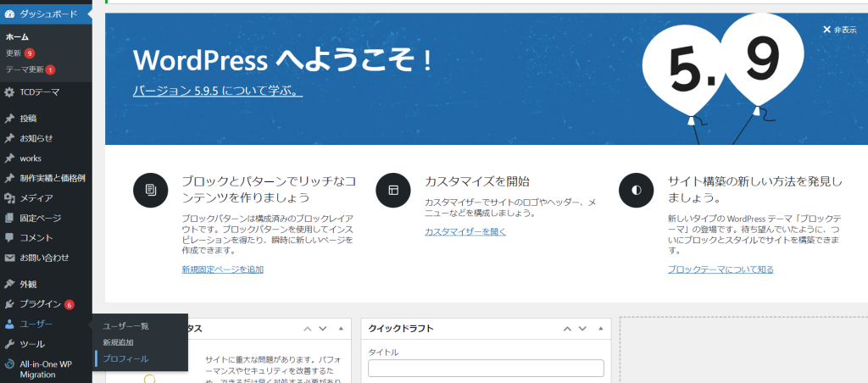The height and width of the screenshot is (383, 868).
Task: Click the 投稿 pin icon
Action: coord(9,119)
